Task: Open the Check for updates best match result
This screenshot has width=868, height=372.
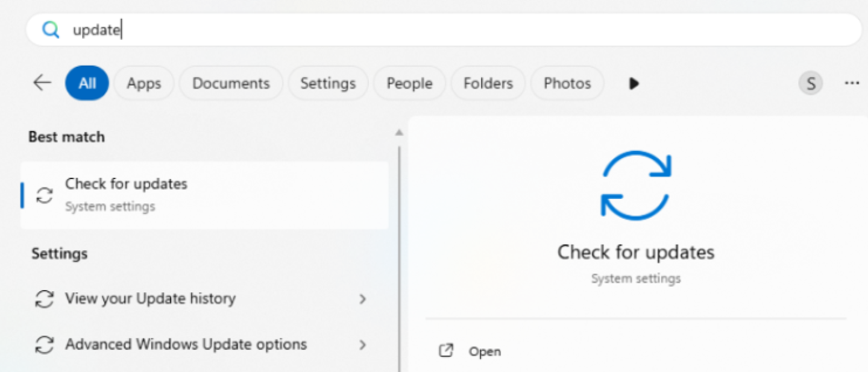Action: (x=204, y=195)
